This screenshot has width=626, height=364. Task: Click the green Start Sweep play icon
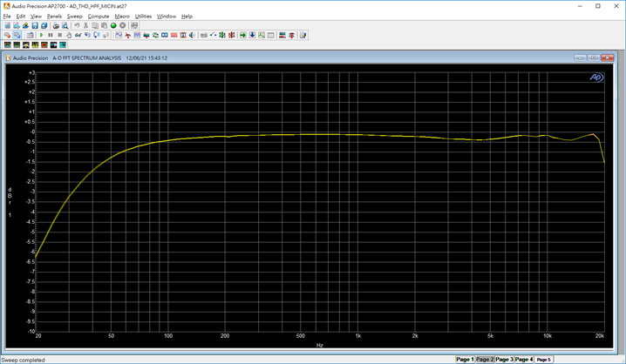coord(42,35)
